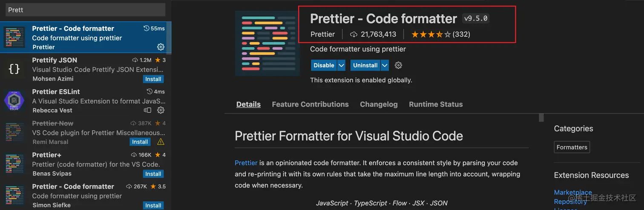Click the Formatters category tag
This screenshot has height=210, width=644.
point(572,147)
